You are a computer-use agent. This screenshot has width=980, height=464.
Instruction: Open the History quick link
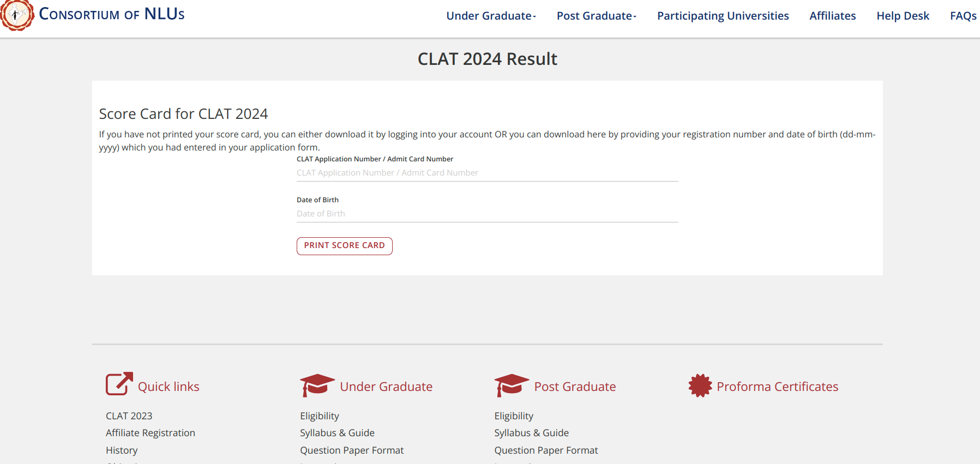[x=122, y=450]
